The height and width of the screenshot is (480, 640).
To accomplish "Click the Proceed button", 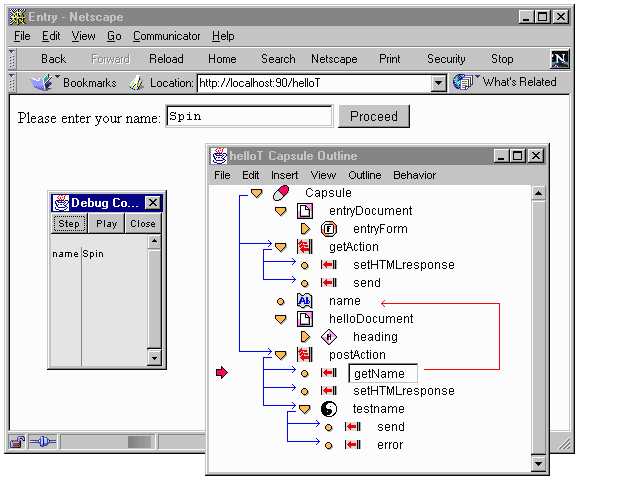I will coord(374,116).
